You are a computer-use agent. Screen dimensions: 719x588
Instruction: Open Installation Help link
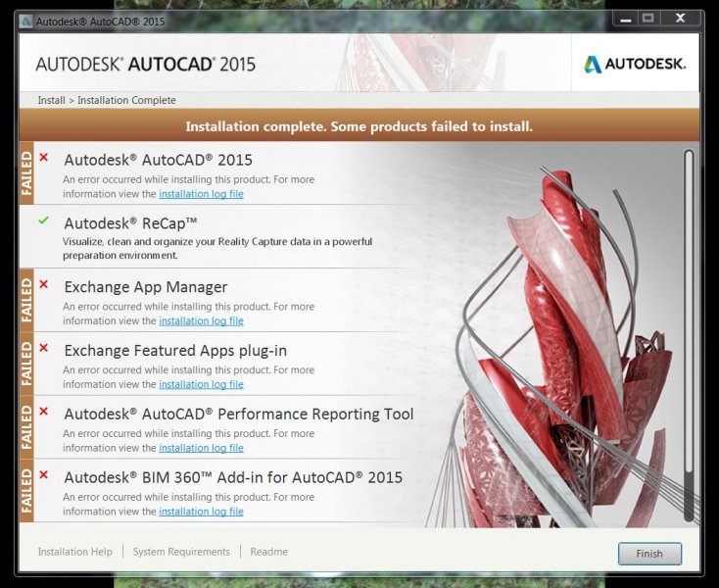(x=74, y=552)
